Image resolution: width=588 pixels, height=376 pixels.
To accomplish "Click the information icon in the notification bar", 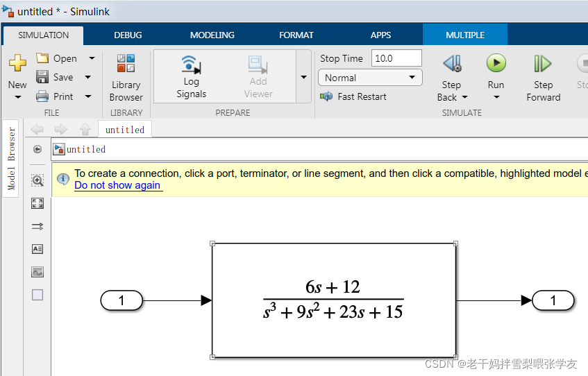I will [63, 179].
